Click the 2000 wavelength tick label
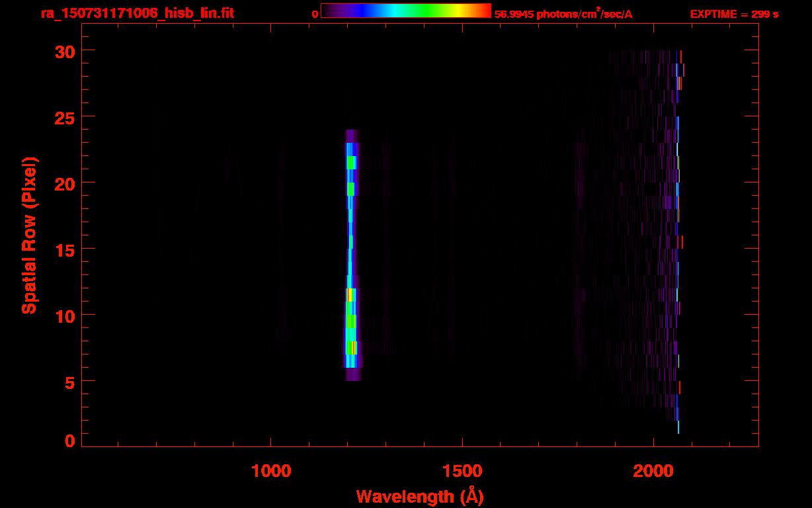Screen dimensions: 812x508 click(x=653, y=470)
